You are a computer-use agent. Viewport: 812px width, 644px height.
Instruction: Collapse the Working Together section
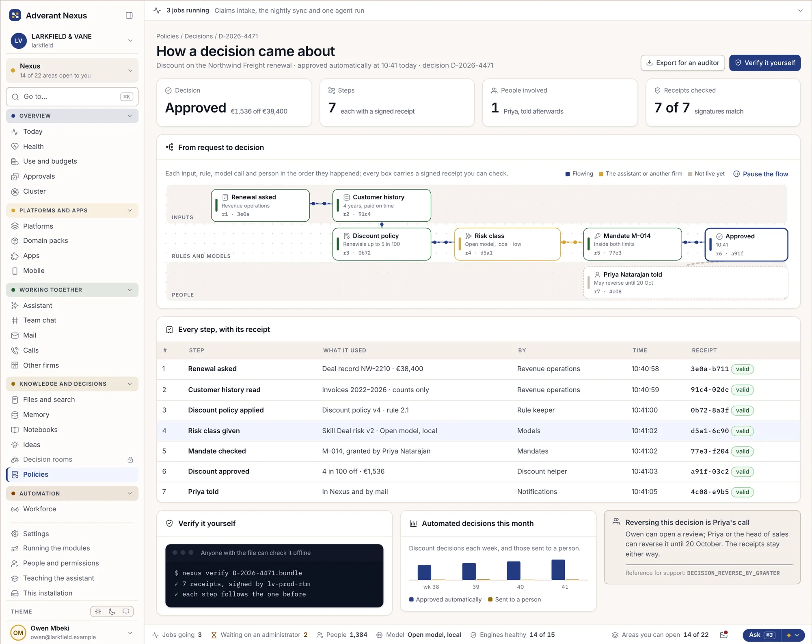[x=72, y=290]
